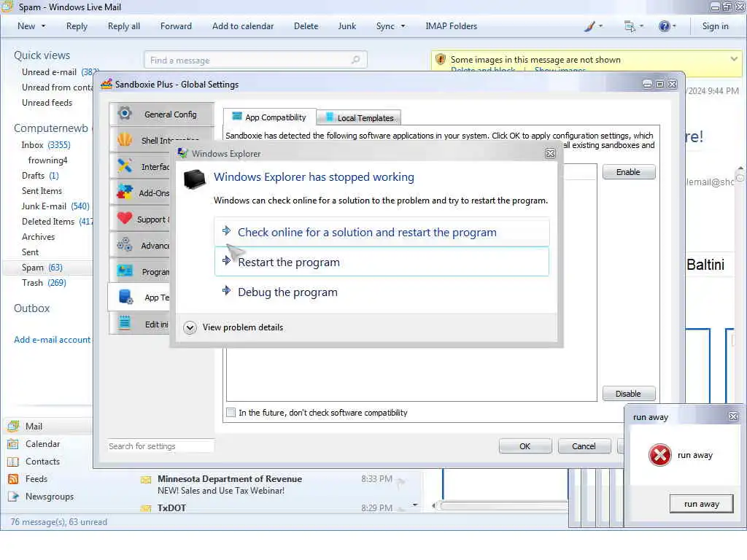Click Sign in at top right
This screenshot has width=747, height=560.
(x=715, y=26)
